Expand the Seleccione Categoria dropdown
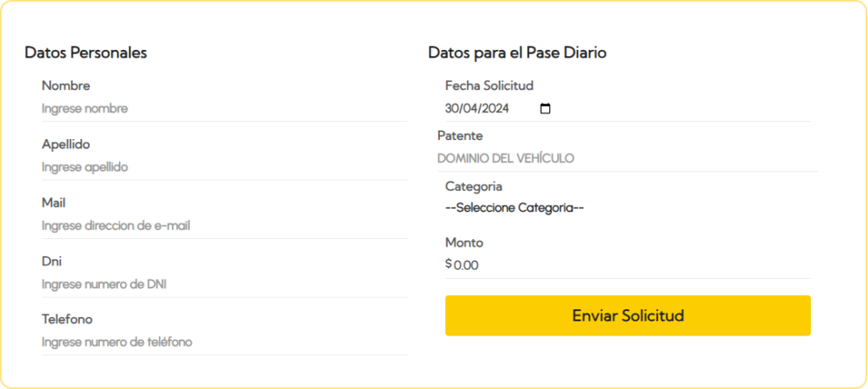868x389 pixels. coord(628,208)
